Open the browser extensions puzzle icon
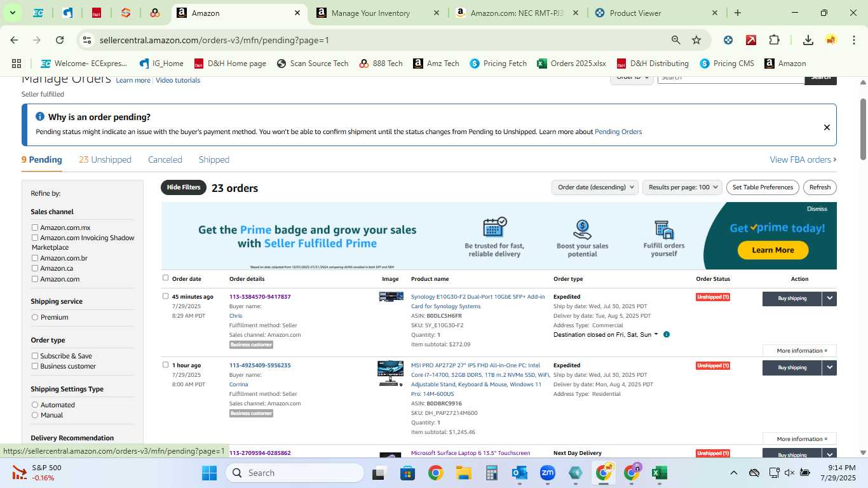Viewport: 868px width, 488px height. [774, 40]
